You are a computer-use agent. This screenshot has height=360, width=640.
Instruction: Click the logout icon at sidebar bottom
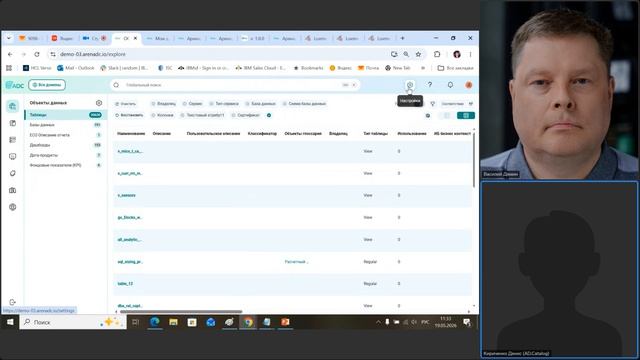pos(12,302)
